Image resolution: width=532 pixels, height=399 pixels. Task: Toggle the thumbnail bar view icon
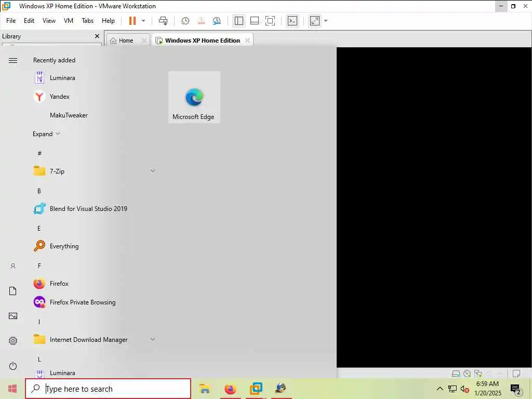pos(255,21)
